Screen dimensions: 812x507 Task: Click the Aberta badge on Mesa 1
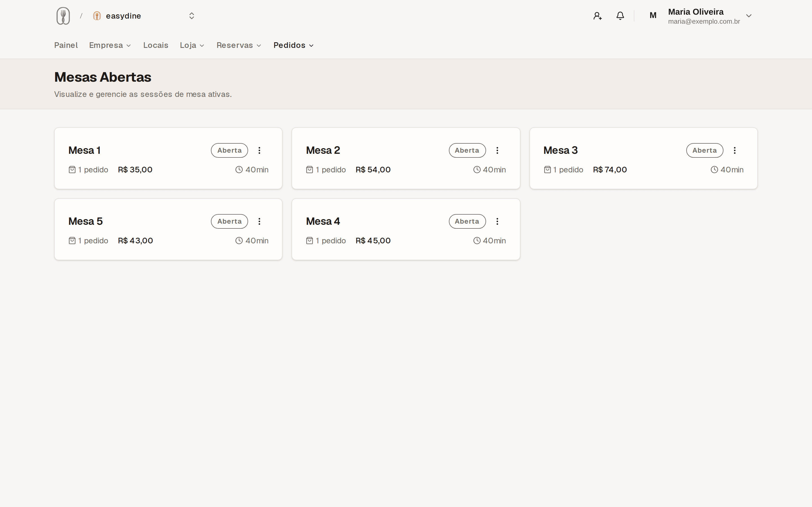pyautogui.click(x=230, y=150)
